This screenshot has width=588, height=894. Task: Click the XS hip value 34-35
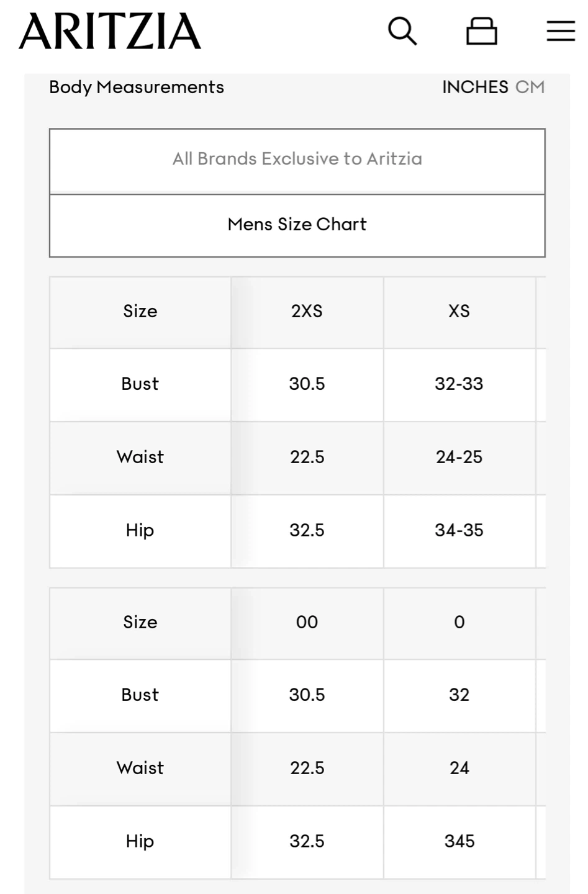459,530
